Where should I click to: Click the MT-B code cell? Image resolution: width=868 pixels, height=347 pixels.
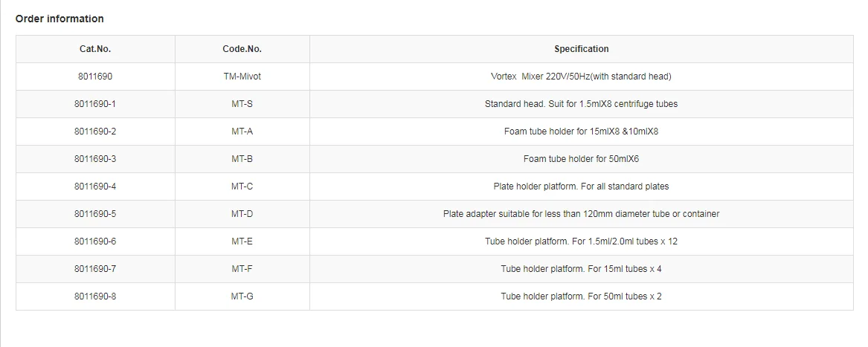(x=242, y=159)
